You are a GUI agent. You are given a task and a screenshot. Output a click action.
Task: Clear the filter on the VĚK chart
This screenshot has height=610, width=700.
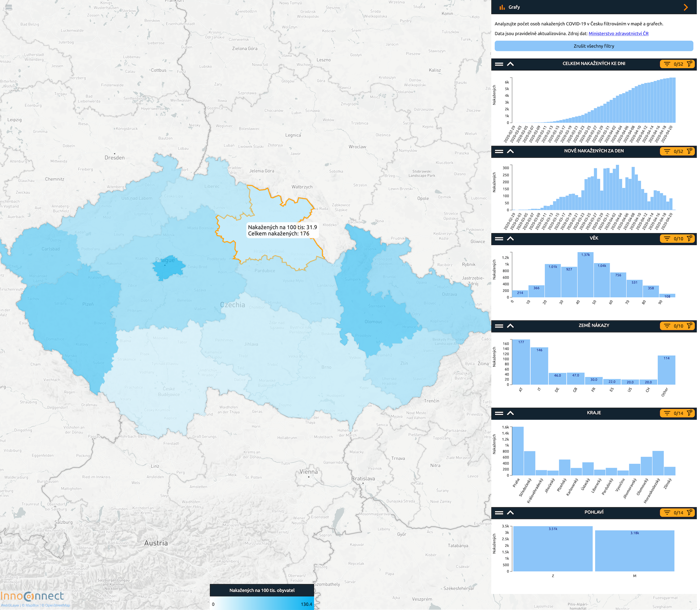[x=689, y=239]
